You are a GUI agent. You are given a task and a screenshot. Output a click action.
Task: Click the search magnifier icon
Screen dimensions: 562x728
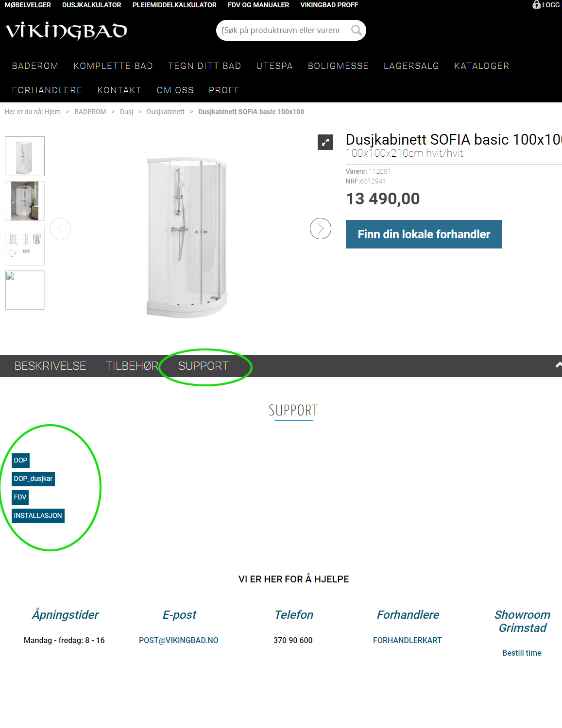click(356, 31)
